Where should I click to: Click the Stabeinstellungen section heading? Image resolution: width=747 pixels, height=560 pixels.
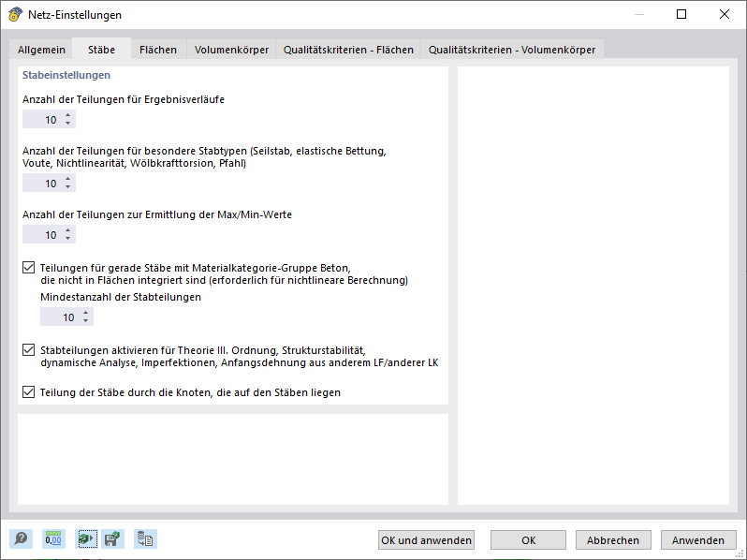point(66,75)
